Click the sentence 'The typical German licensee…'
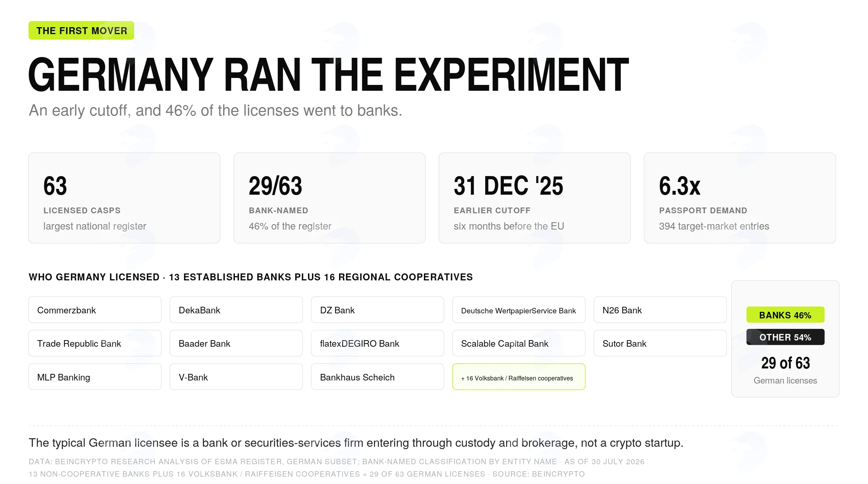The image size is (868, 484). click(x=356, y=443)
